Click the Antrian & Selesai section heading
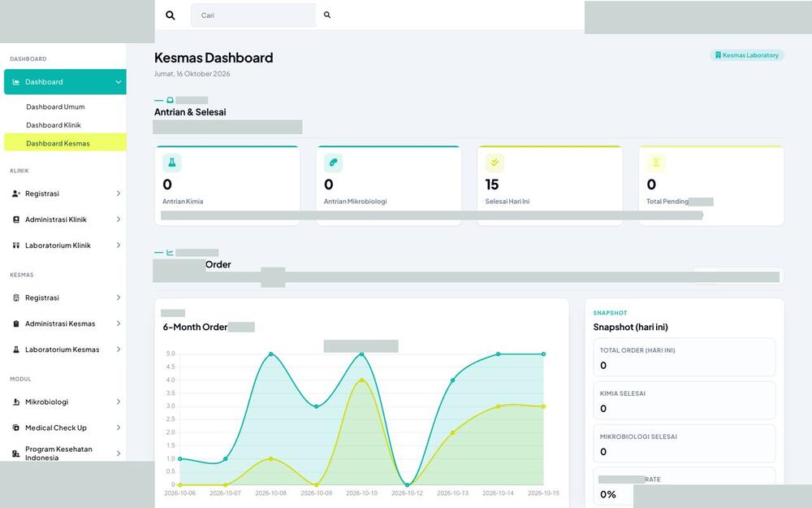Screen dimensions: 812x508 tap(190, 112)
